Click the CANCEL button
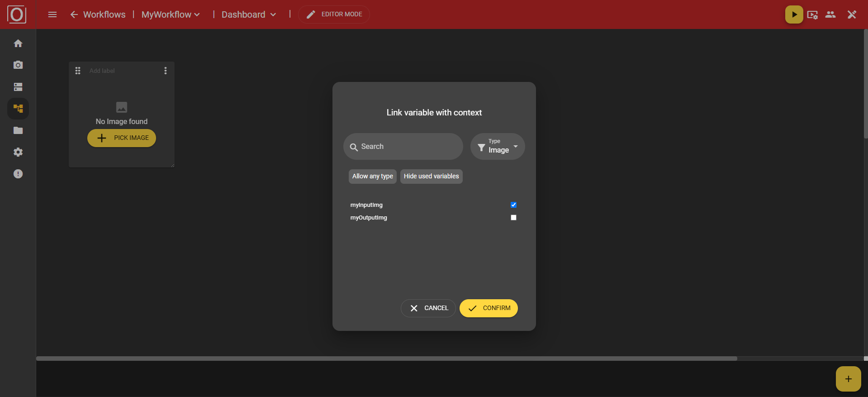This screenshot has height=397, width=868. (x=428, y=308)
